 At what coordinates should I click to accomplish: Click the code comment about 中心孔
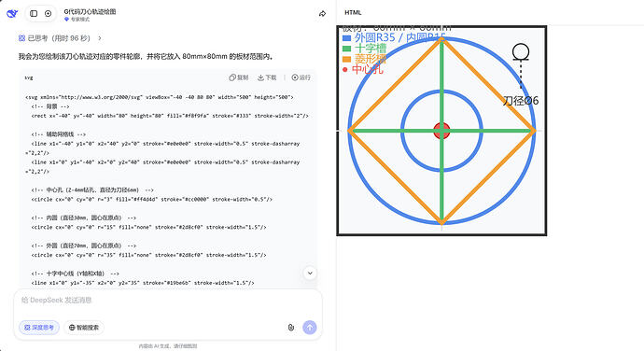click(x=92, y=190)
